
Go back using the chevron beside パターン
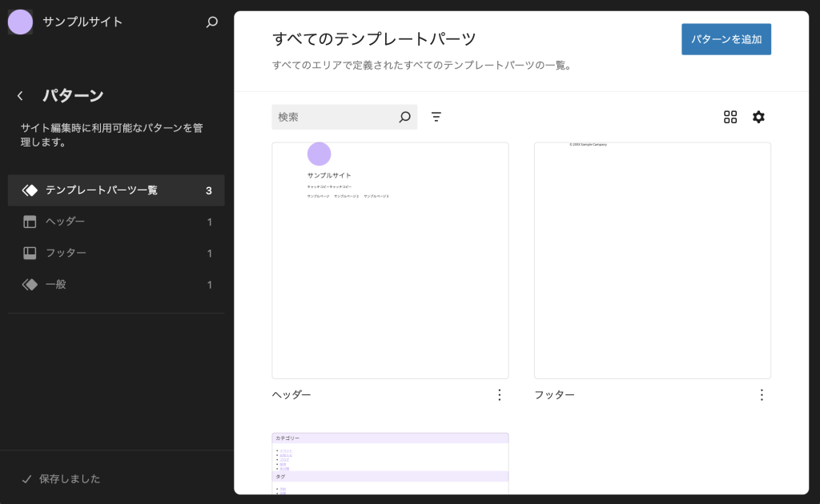coord(20,96)
